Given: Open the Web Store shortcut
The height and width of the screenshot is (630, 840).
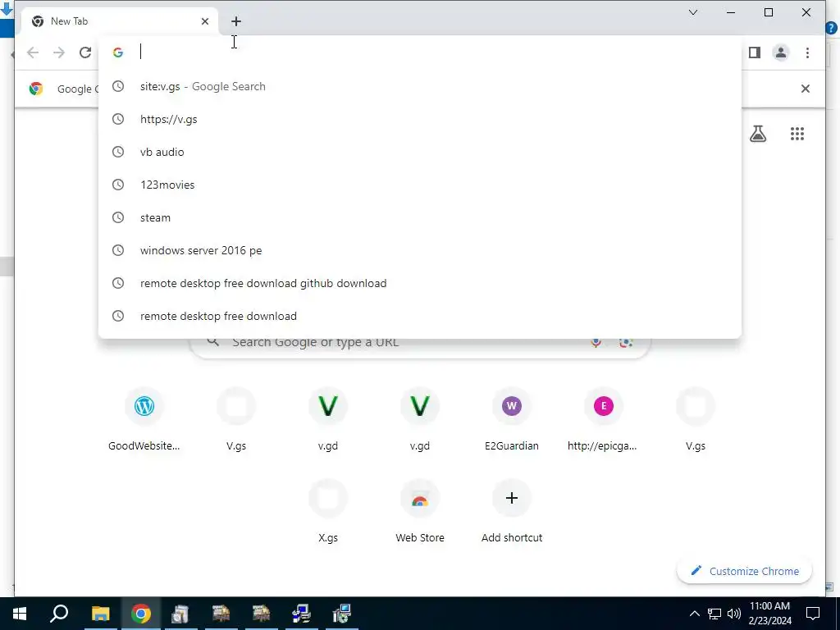Looking at the screenshot, I should (x=420, y=512).
